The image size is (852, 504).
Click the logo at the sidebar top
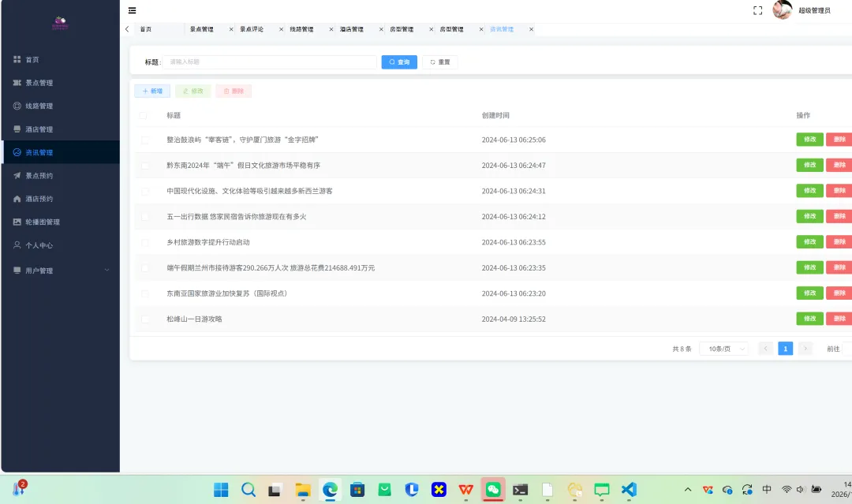(x=60, y=23)
